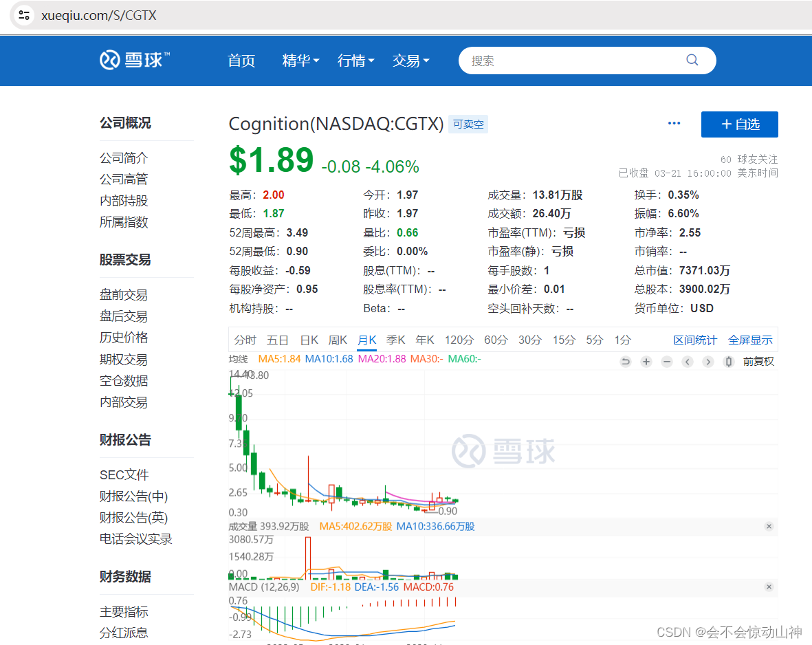Screen dimensions: 812x645
Task: Click the 自选 add to watchlist button
Action: pyautogui.click(x=740, y=124)
